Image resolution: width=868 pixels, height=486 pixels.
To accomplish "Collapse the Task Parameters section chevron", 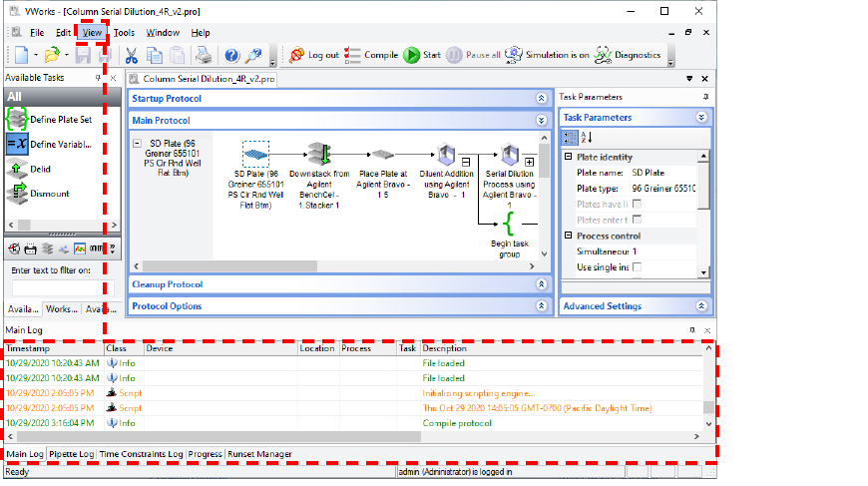I will tap(701, 118).
